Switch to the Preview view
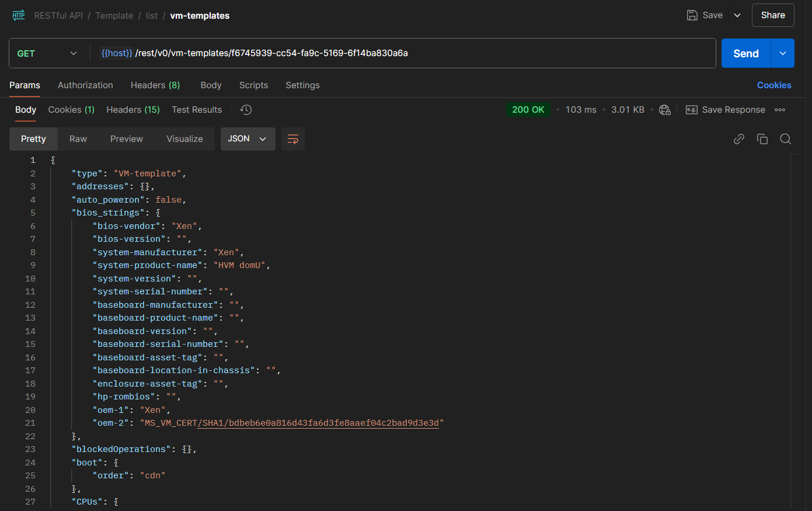 pos(127,139)
